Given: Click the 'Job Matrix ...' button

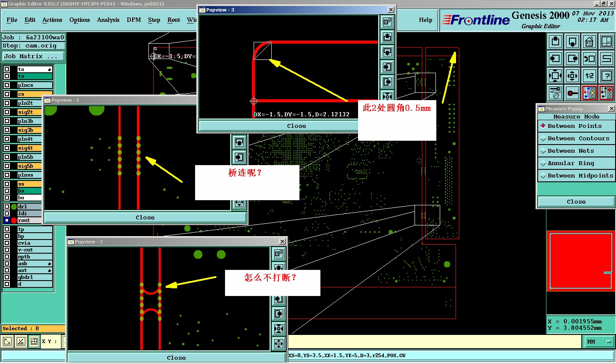Looking at the screenshot, I should 33,56.
